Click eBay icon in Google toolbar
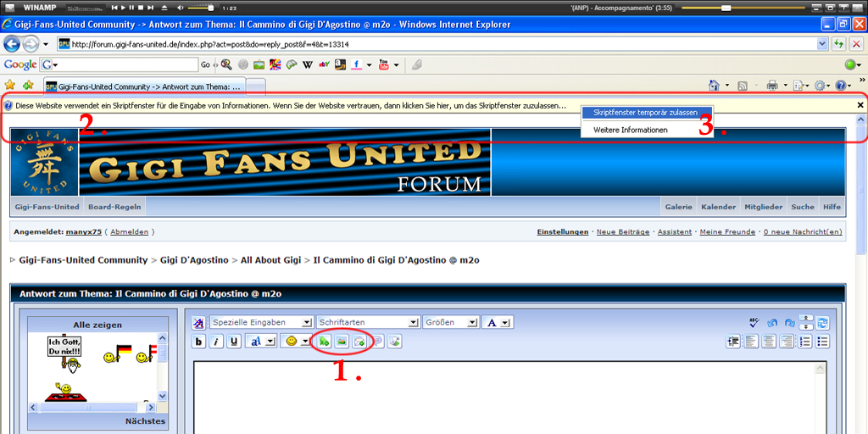This screenshot has height=434, width=868. pyautogui.click(x=325, y=64)
